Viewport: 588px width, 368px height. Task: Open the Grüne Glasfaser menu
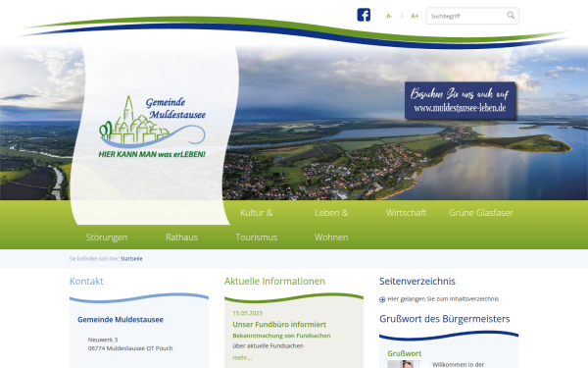[x=481, y=213]
